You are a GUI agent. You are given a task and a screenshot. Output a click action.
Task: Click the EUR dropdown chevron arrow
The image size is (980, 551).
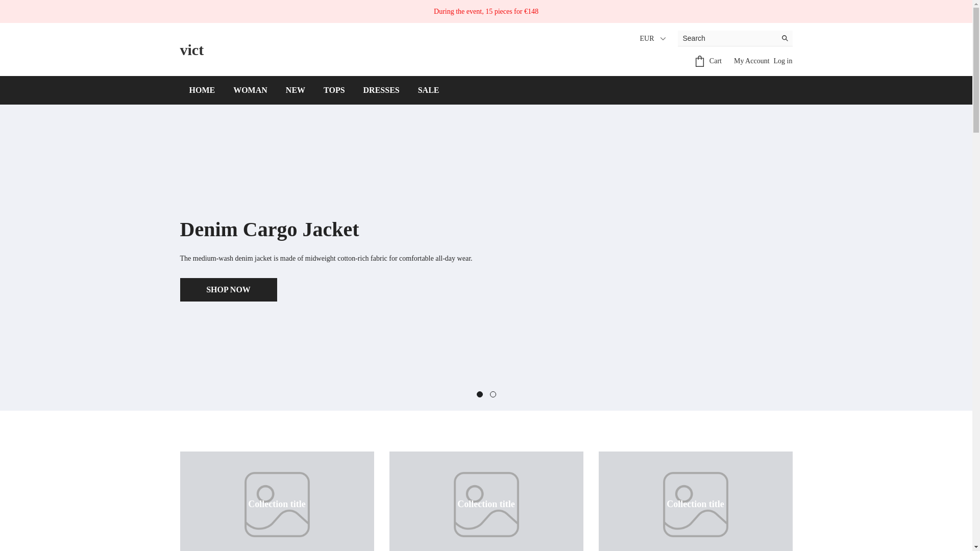[663, 39]
